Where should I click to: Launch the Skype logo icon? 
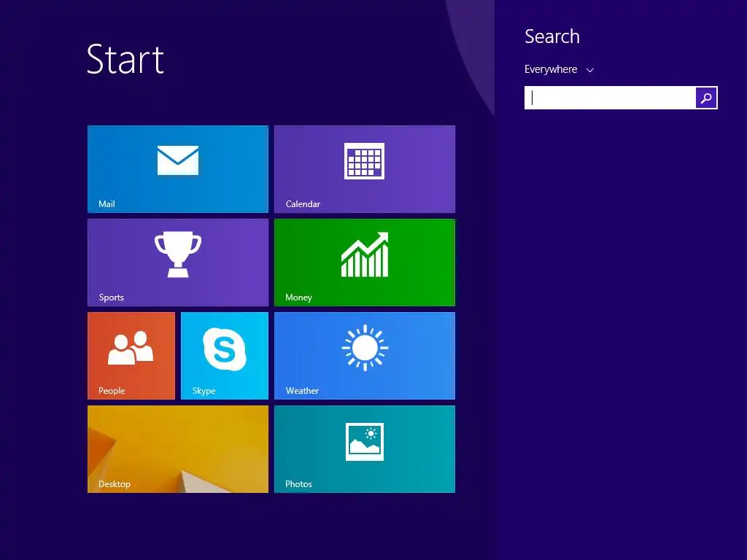[225, 349]
